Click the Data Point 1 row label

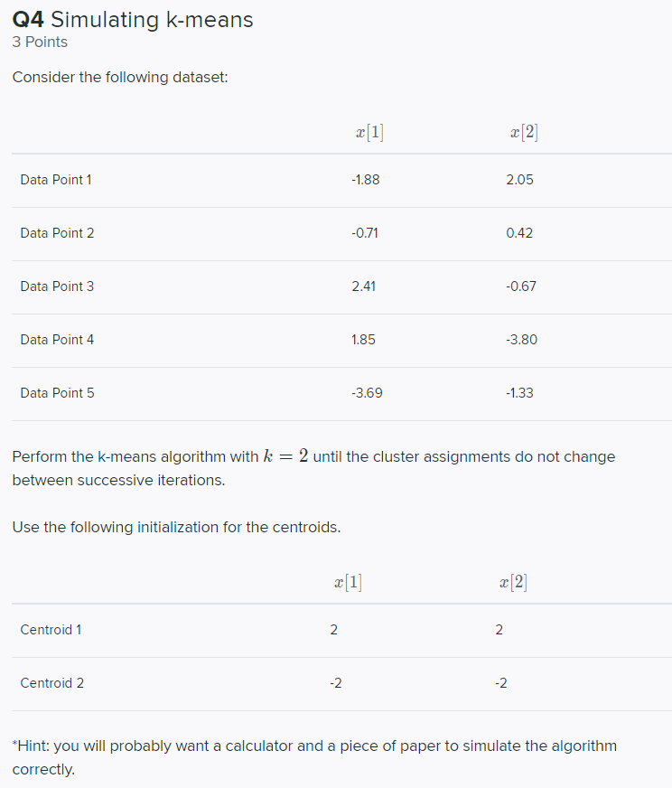pyautogui.click(x=56, y=180)
